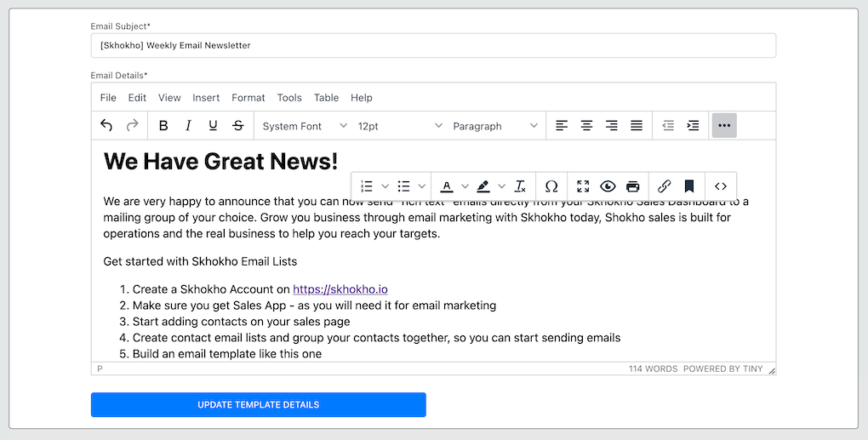Undo the last edit

click(106, 126)
